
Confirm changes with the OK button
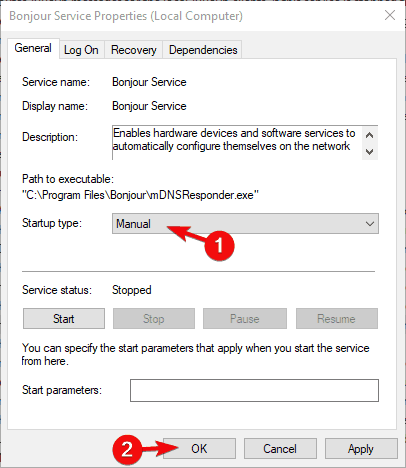pos(199,449)
